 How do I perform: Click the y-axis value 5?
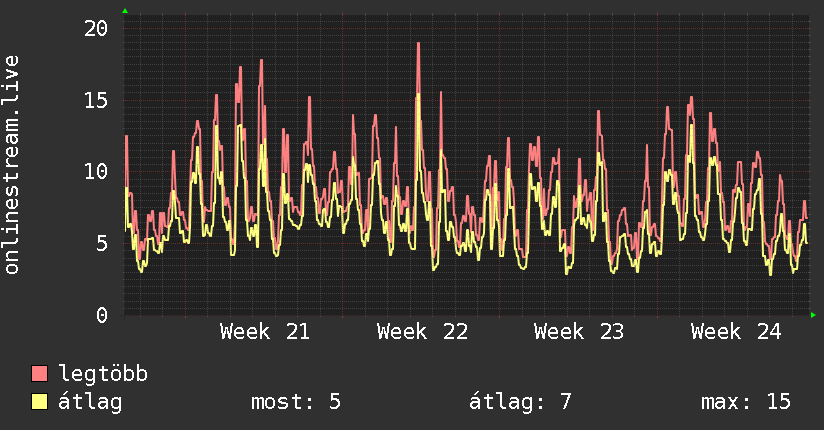102,243
